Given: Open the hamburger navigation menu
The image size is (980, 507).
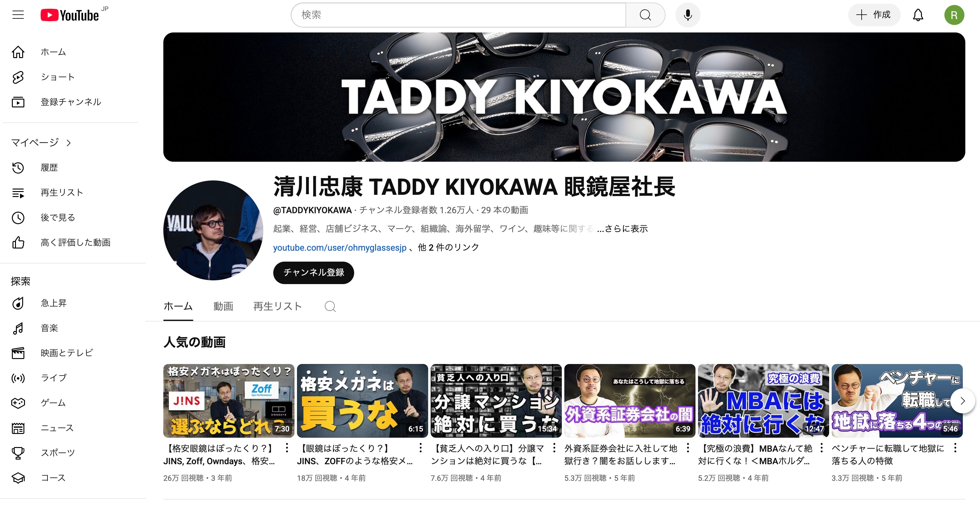Looking at the screenshot, I should click(x=18, y=15).
